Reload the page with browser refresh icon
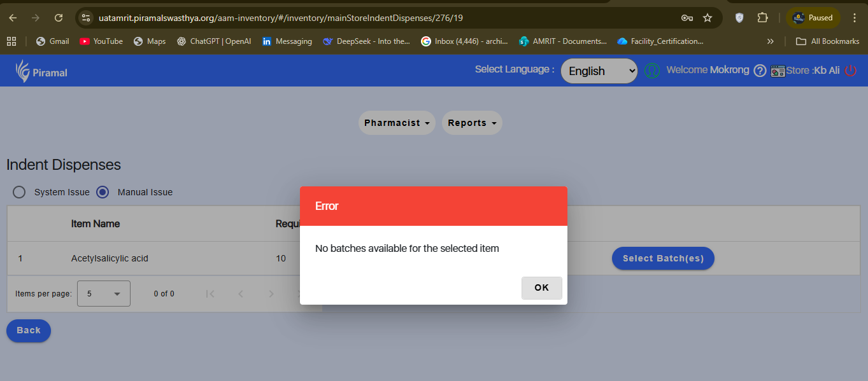 59,18
